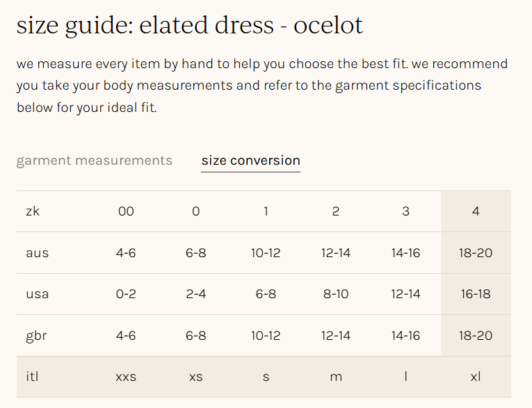Screen dimensions: 532x408
Task: Click the gbr row label
Action: [36, 336]
